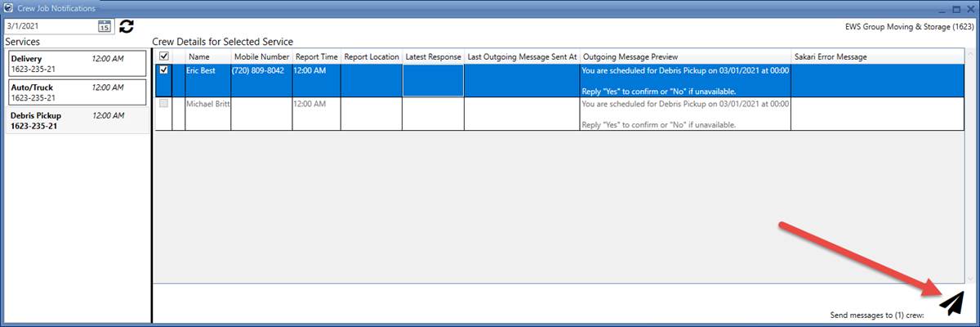Image resolution: width=980 pixels, height=327 pixels.
Task: Click the Crew Job Notifications window icon
Action: tap(8, 7)
